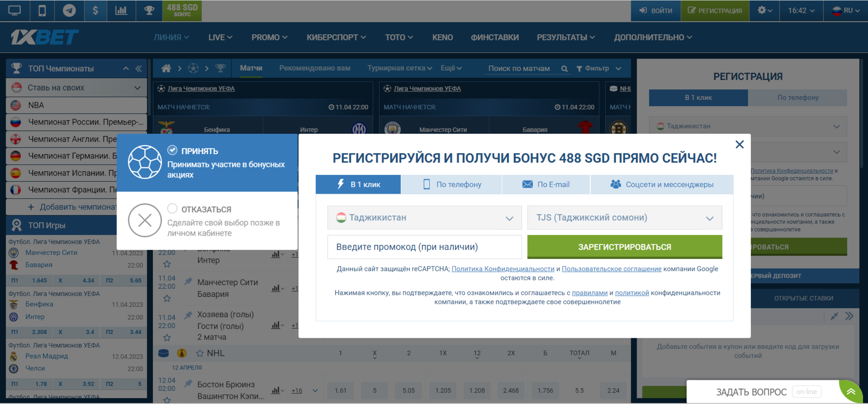Click the search magnifier icon

(x=564, y=69)
